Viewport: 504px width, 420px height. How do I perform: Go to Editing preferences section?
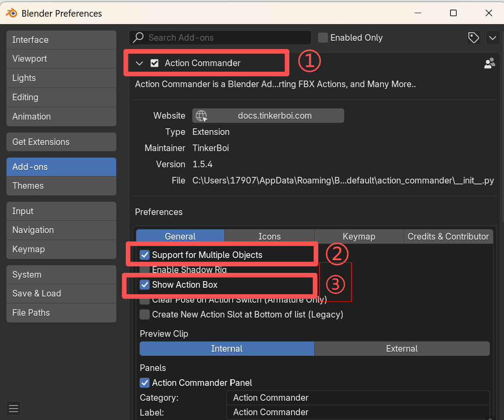[61, 97]
